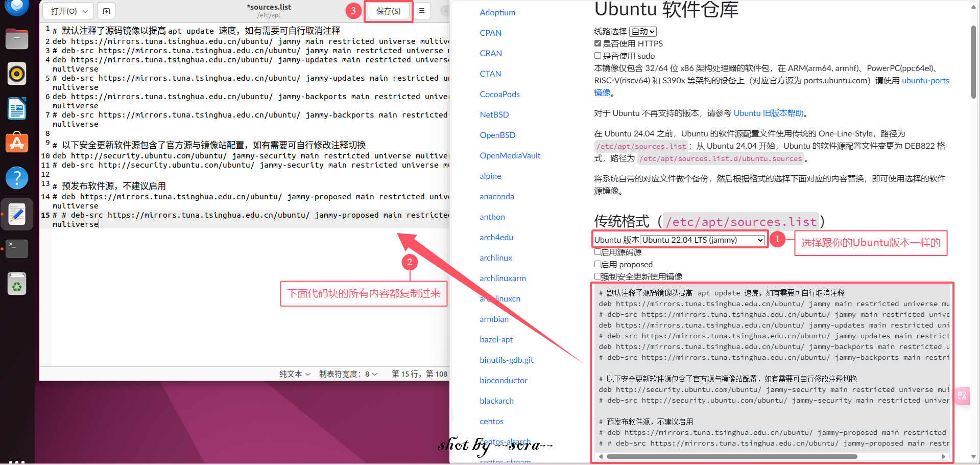Click the webpage vertical scrollbar thumb
The image size is (980, 465).
pyautogui.click(x=973, y=61)
